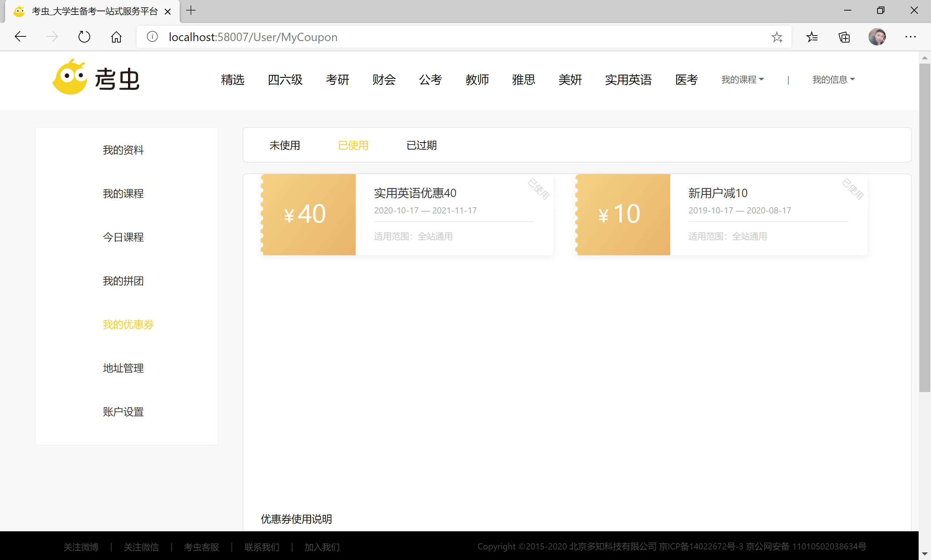Open 账户设置 in the sidebar
Image resolution: width=931 pixels, height=560 pixels.
click(123, 412)
